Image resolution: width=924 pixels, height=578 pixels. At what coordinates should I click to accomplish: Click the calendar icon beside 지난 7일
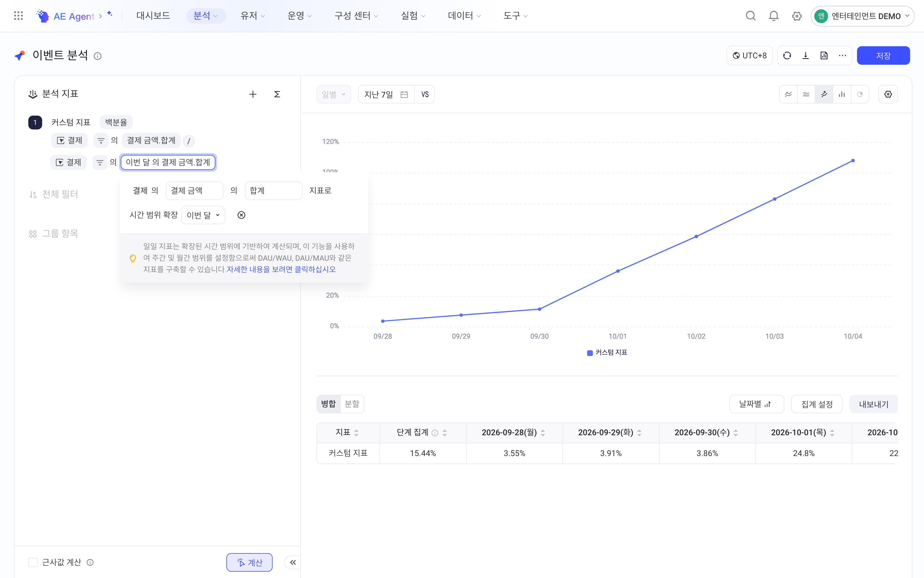[404, 95]
